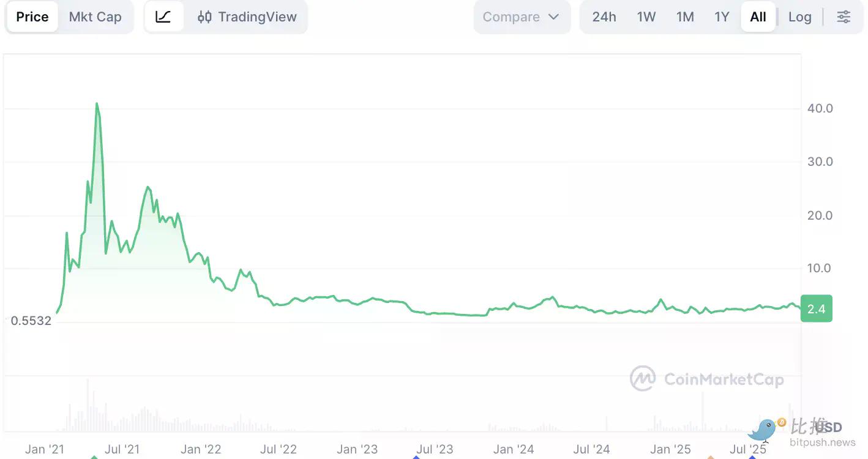Click the green current price label 2.4
Viewport: 868px width, 459px height.
coord(816,308)
